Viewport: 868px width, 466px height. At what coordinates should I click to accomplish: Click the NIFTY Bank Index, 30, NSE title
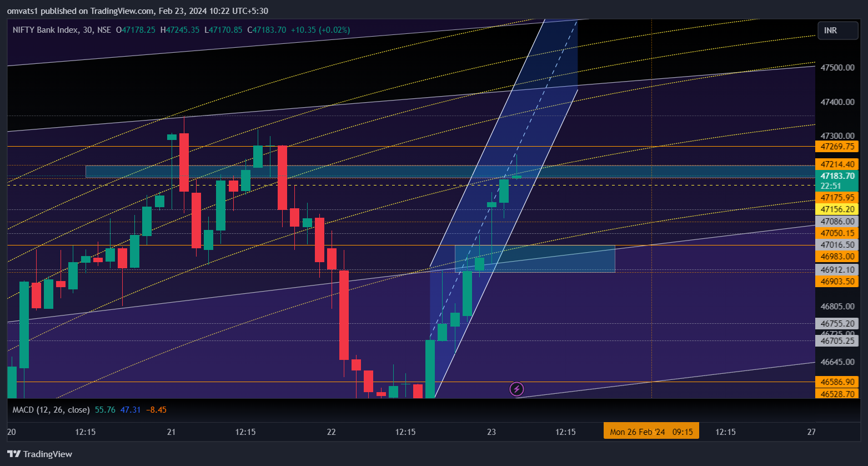click(x=62, y=30)
